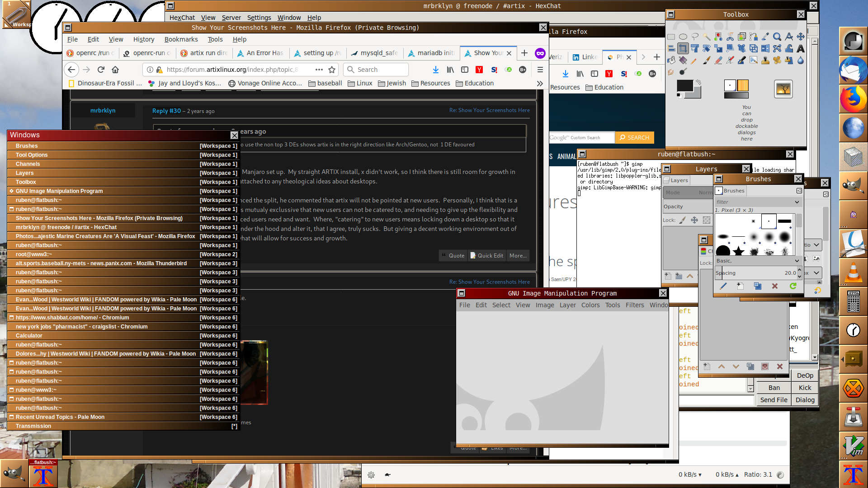Select the Paths tool
Screen dimensions: 868x488
coord(754,37)
